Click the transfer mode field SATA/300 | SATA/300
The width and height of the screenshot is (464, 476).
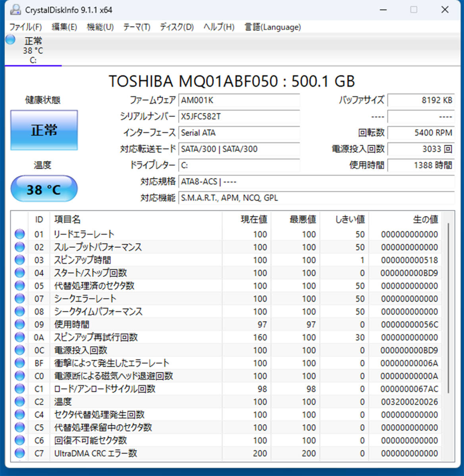[x=239, y=149]
